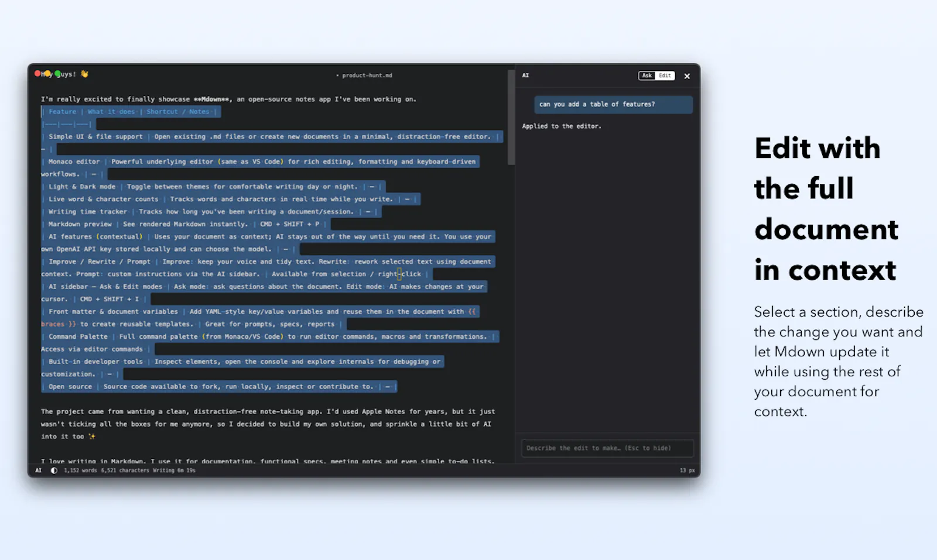Click the 'Markdown preview' table row
The width and height of the screenshot is (937, 560).
click(186, 224)
